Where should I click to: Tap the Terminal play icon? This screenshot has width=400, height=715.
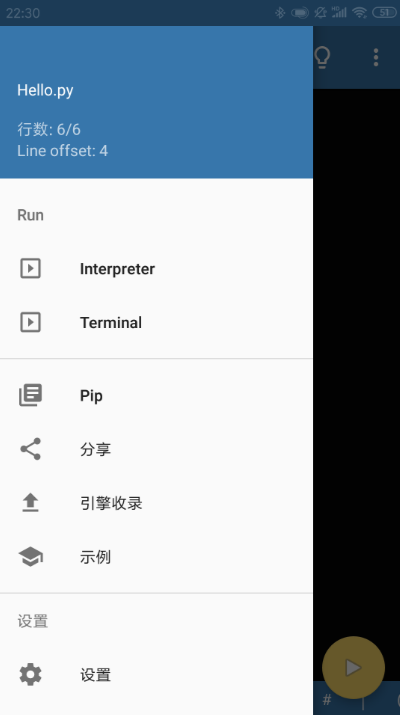(x=31, y=322)
